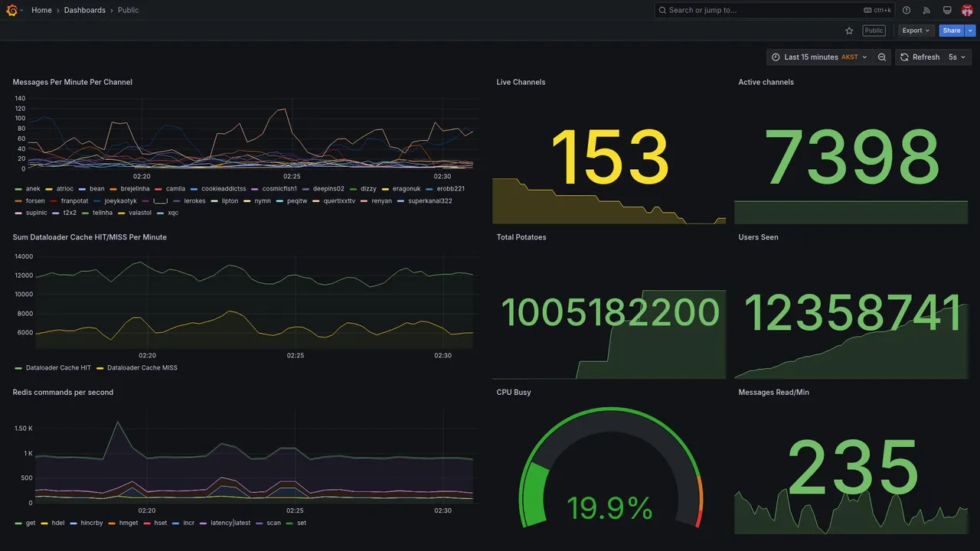Toggle the scan series in the Redis legend
The image size is (980, 551).
tap(273, 523)
